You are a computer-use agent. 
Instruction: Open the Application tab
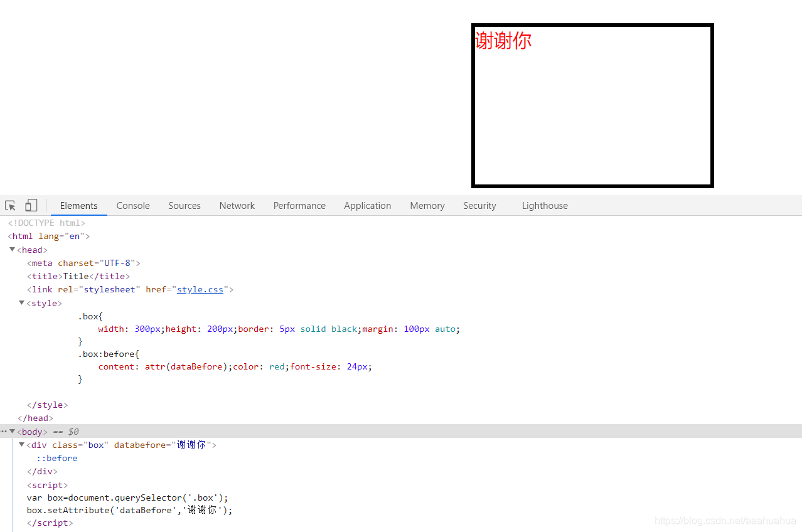tap(368, 206)
